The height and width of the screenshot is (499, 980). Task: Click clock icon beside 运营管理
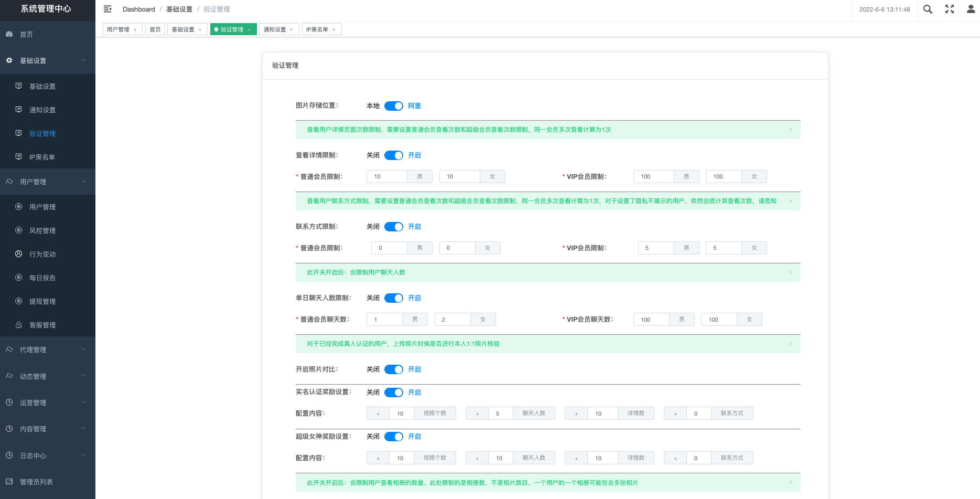9,402
